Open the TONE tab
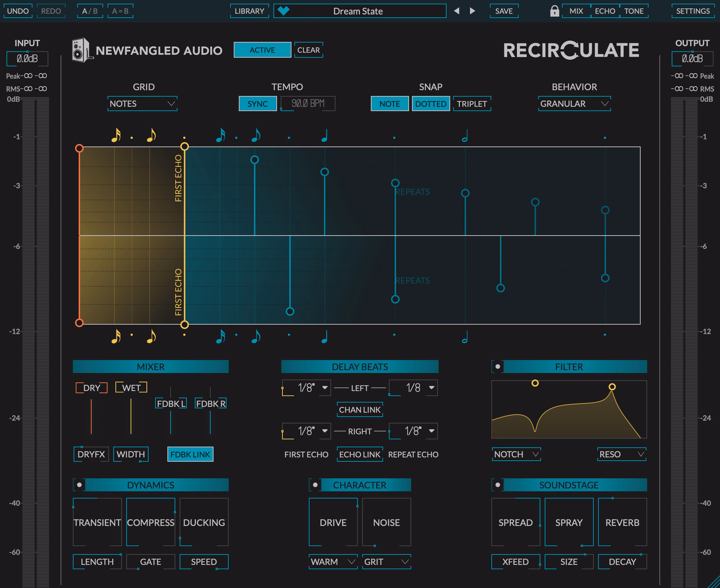This screenshot has height=588, width=720. point(634,11)
